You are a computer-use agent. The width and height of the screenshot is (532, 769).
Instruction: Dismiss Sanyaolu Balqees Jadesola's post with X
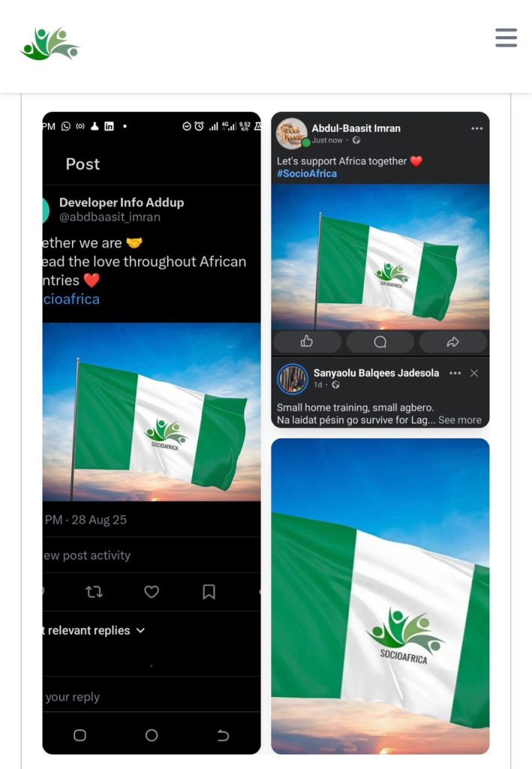click(474, 373)
